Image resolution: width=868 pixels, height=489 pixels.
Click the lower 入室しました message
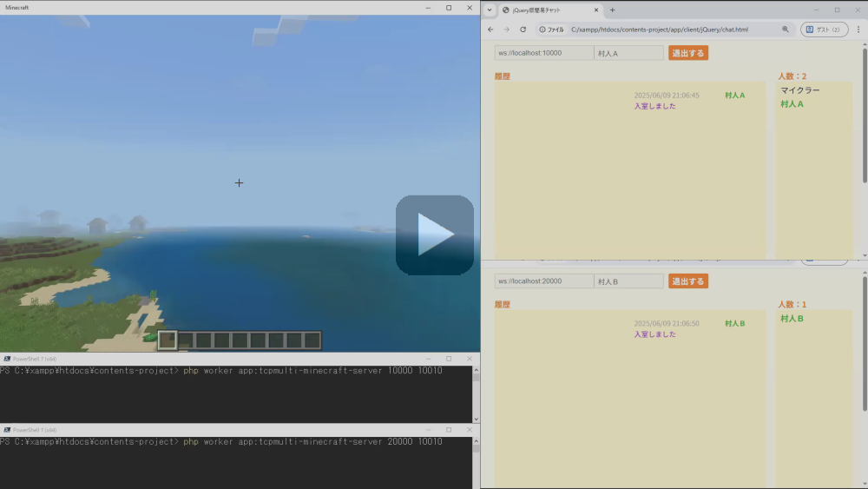654,334
